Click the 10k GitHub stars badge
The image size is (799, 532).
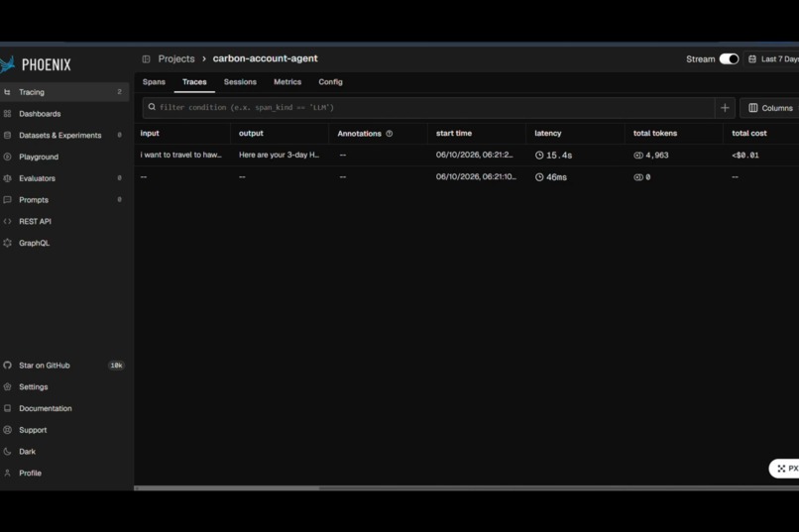pos(116,366)
